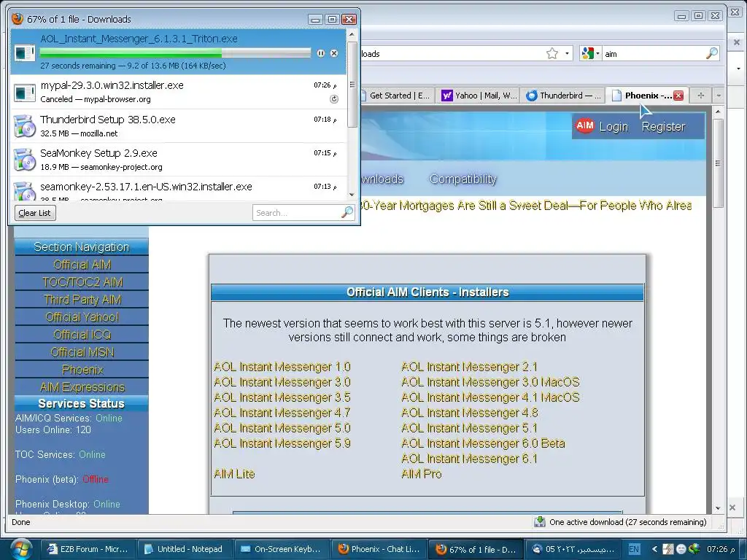Select seamonkey-2.53.17.1 installer download row
The height and width of the screenshot is (560, 747).
178,189
